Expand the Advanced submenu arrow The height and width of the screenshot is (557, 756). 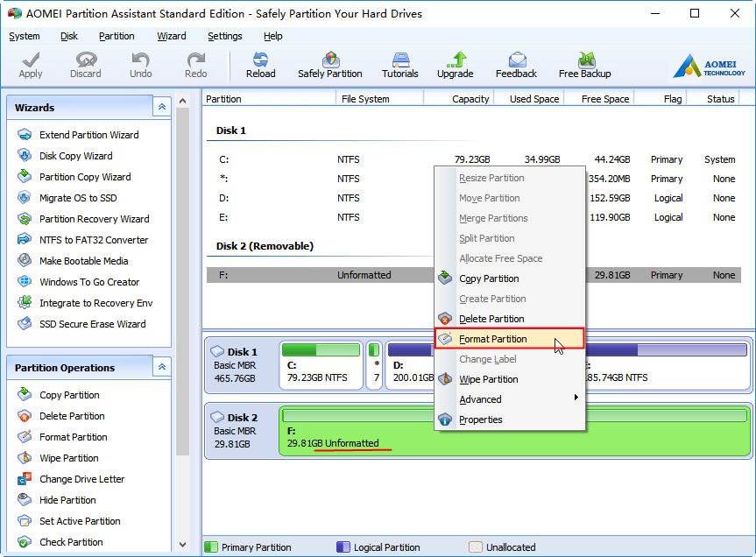pos(576,398)
